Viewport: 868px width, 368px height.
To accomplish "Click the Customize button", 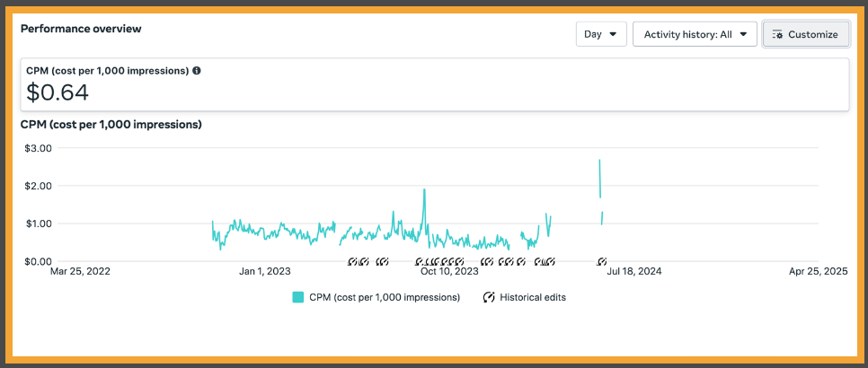I will point(805,34).
